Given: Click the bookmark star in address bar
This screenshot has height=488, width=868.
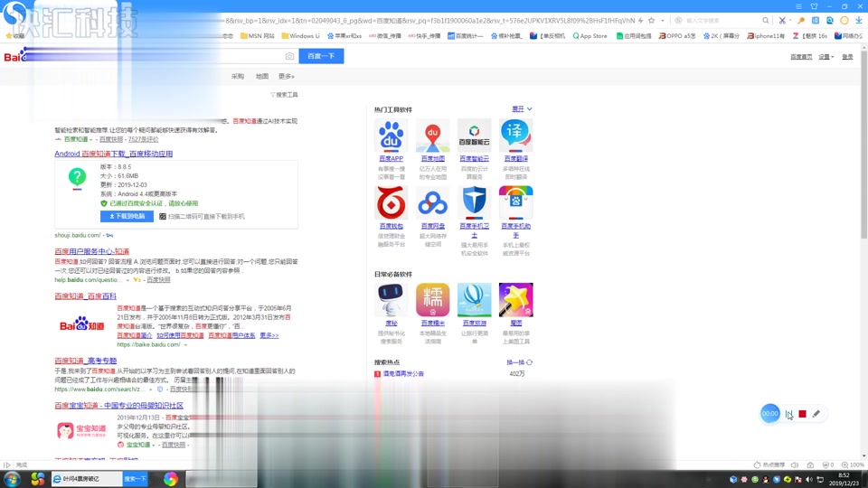Looking at the screenshot, I should point(652,21).
